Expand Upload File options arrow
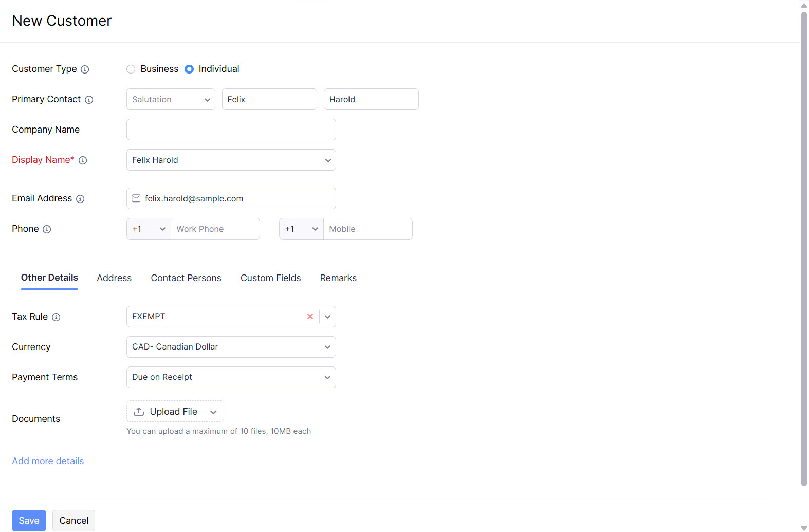 click(214, 412)
